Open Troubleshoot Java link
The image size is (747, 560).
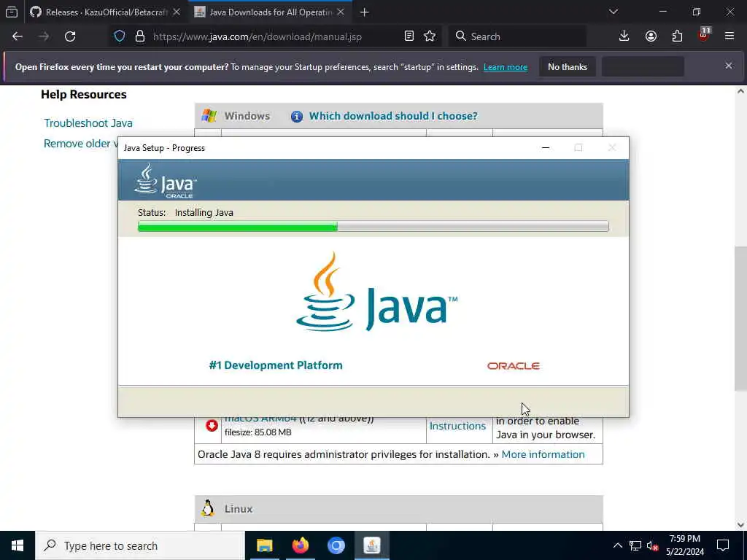click(x=88, y=122)
